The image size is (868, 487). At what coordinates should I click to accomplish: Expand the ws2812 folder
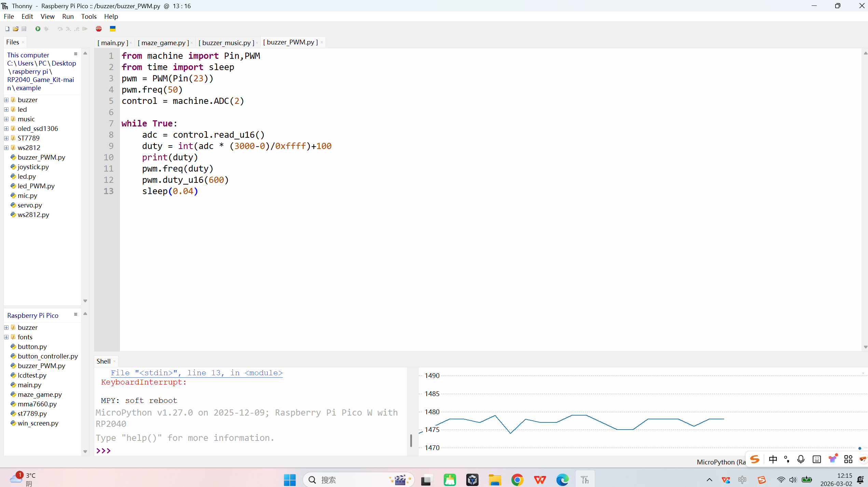coord(6,148)
